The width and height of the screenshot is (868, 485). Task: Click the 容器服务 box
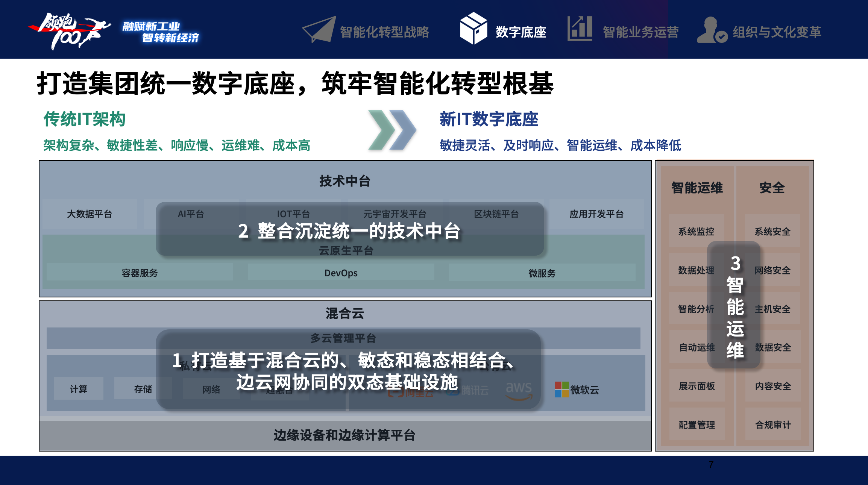(x=140, y=273)
